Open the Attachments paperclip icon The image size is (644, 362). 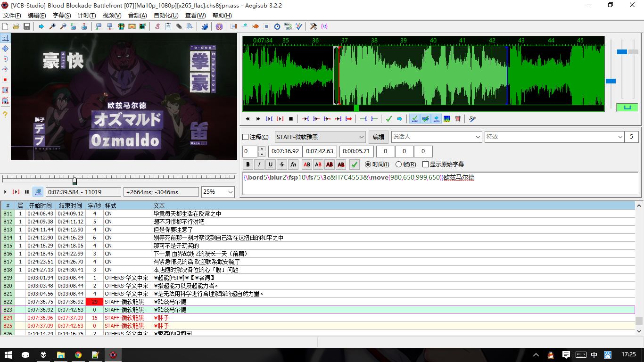(x=179, y=26)
